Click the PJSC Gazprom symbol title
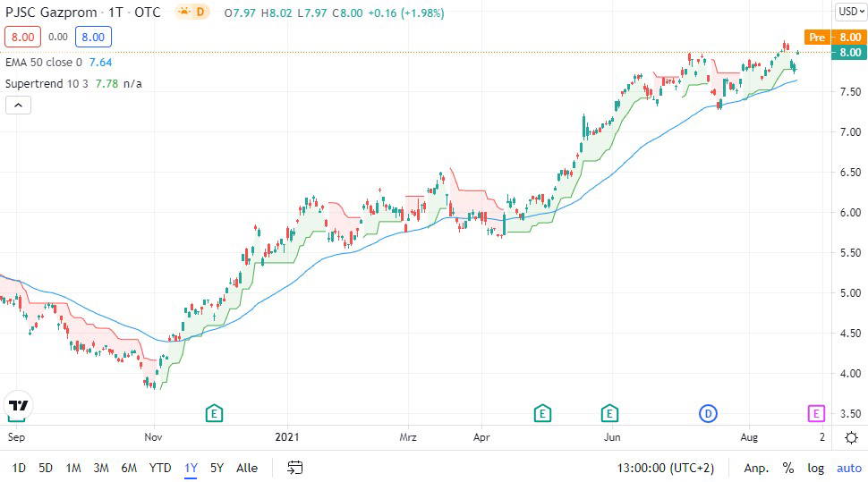Image resolution: width=868 pixels, height=482 pixels. [51, 13]
